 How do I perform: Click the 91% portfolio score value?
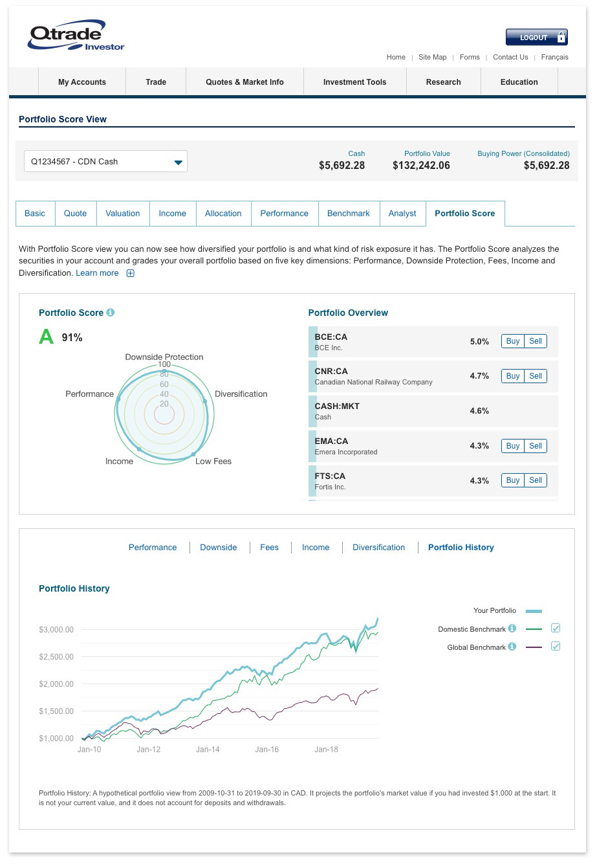(72, 338)
